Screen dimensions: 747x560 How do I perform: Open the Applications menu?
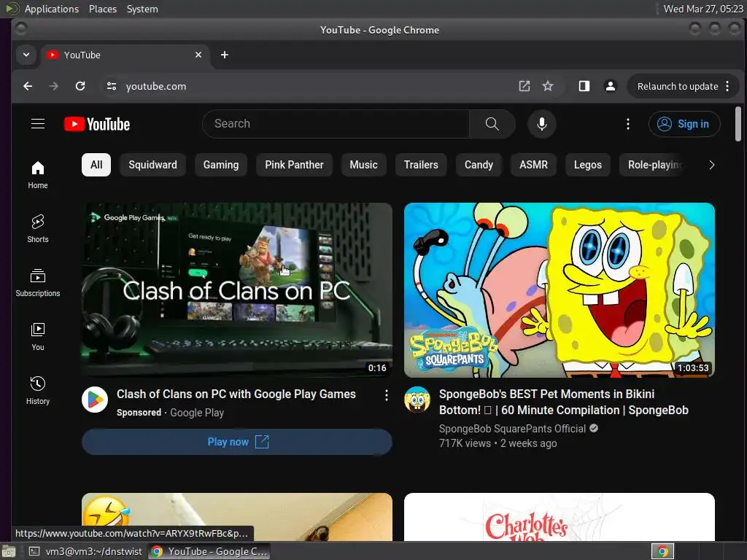click(x=52, y=9)
